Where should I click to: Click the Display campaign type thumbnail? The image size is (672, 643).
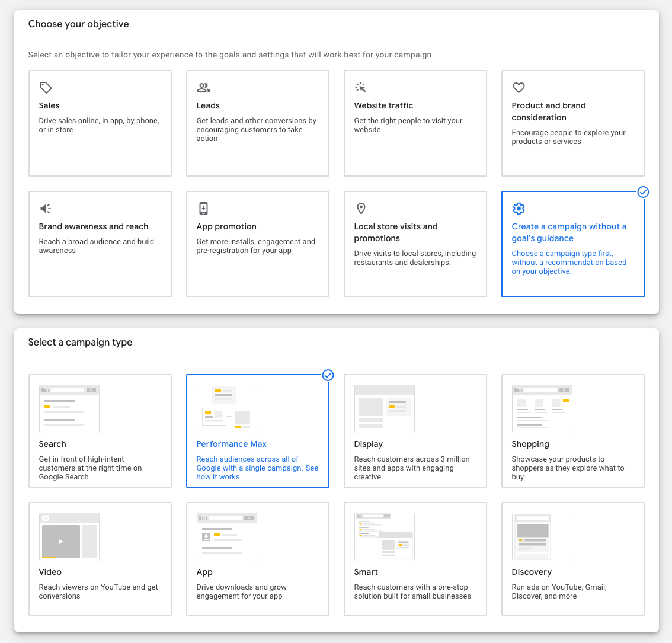click(x=385, y=408)
